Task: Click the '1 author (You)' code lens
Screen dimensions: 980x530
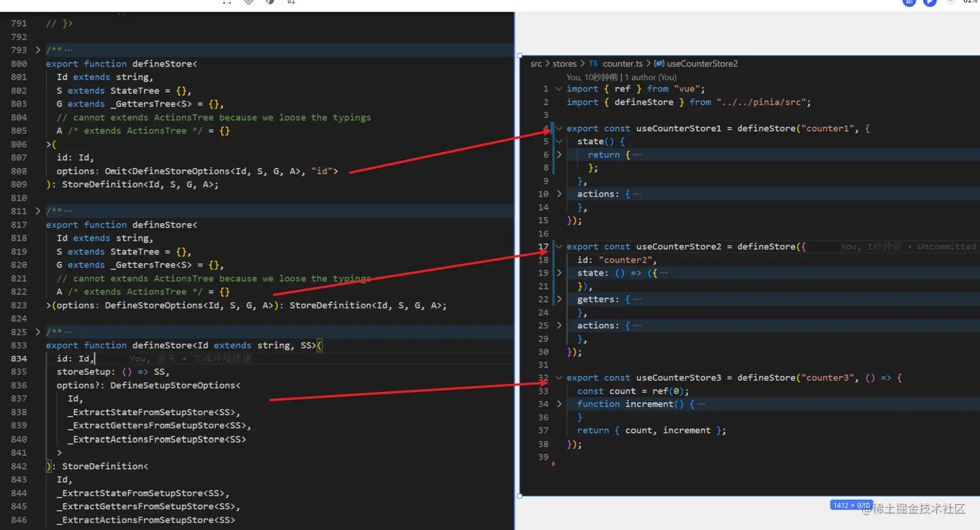Action: [650, 77]
